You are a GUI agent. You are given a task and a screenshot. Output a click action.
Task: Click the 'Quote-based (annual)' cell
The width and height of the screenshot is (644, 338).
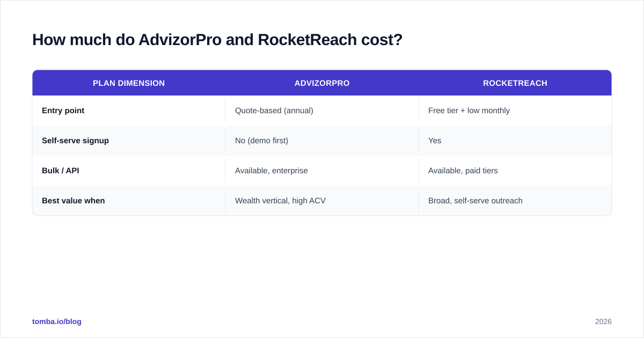322,111
